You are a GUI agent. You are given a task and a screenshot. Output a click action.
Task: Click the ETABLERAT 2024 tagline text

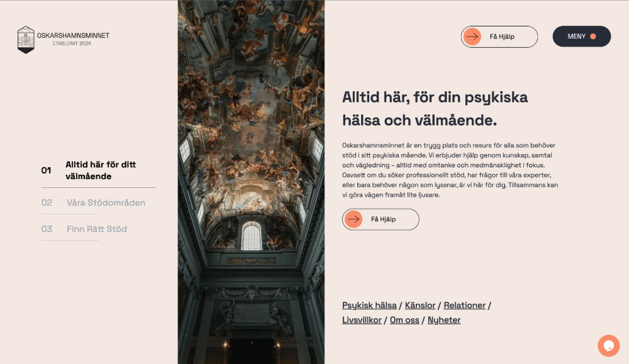click(x=72, y=44)
